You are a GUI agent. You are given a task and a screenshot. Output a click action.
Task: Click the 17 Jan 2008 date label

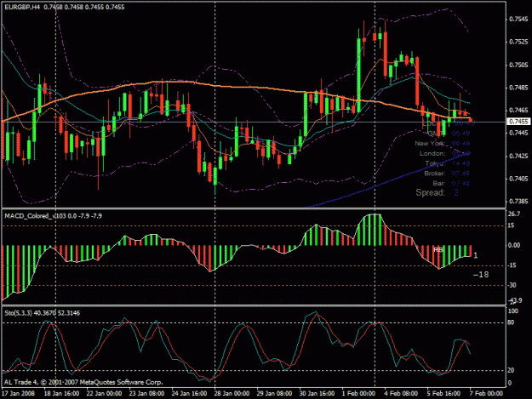pos(18,394)
